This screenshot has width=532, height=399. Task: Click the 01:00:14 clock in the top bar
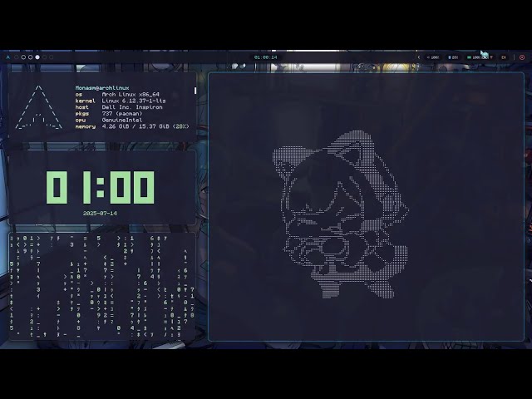click(x=266, y=57)
